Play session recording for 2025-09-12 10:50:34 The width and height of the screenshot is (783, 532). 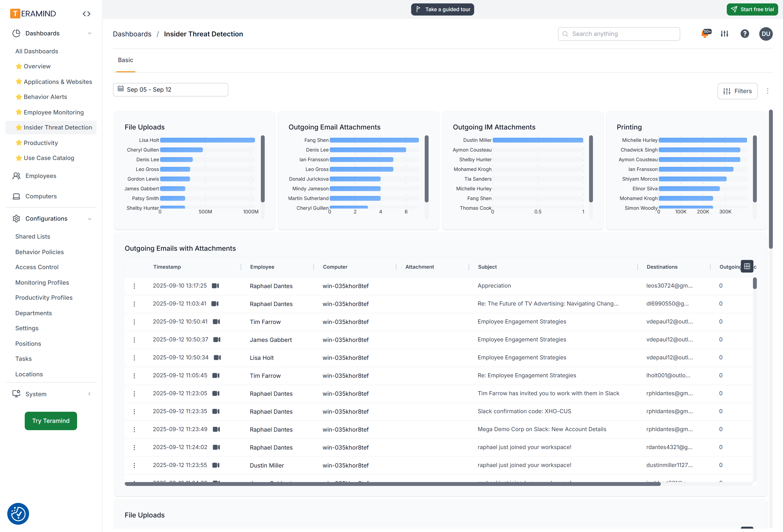tap(217, 357)
